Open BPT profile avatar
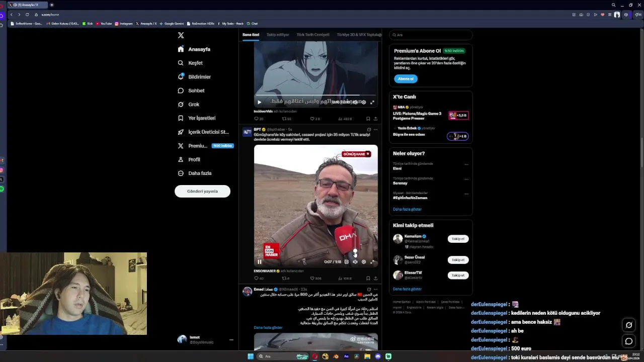 (x=247, y=132)
